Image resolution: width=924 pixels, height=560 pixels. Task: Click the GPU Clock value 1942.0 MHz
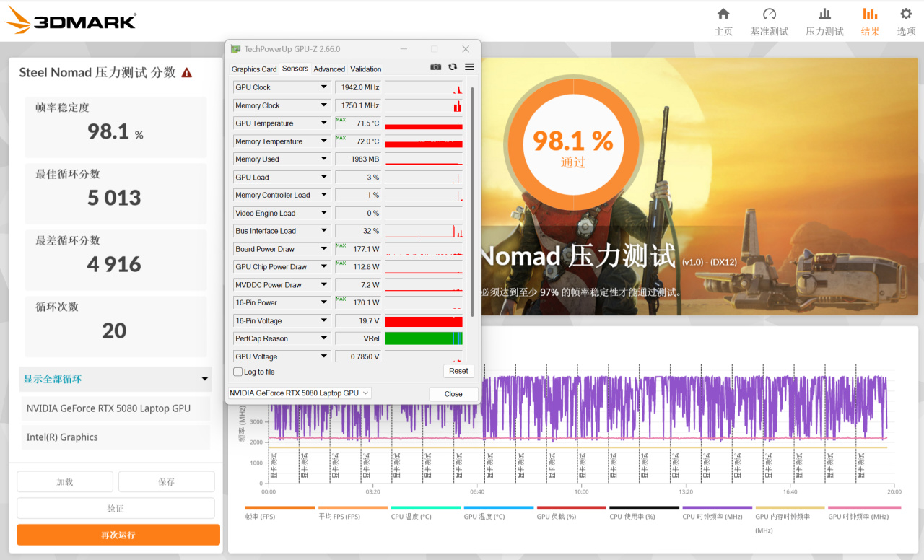coord(359,87)
